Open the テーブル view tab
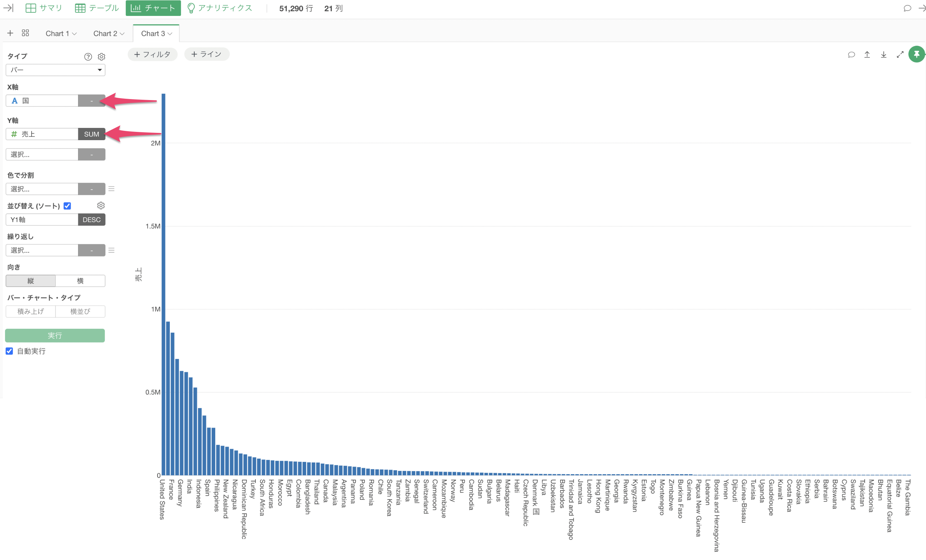The height and width of the screenshot is (560, 926). [97, 8]
